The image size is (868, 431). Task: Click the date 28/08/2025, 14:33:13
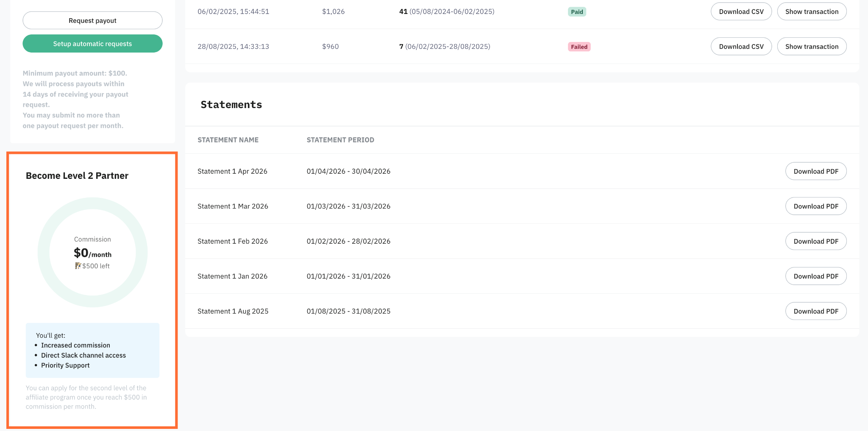[233, 47]
